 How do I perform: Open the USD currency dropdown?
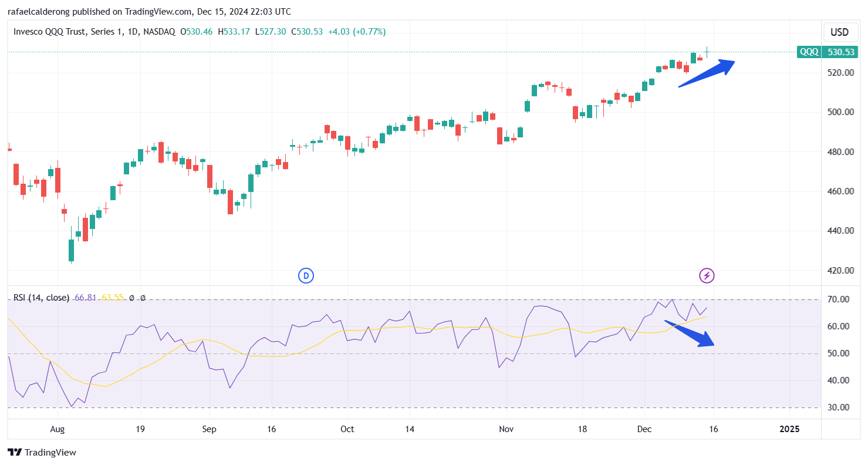pyautogui.click(x=840, y=32)
